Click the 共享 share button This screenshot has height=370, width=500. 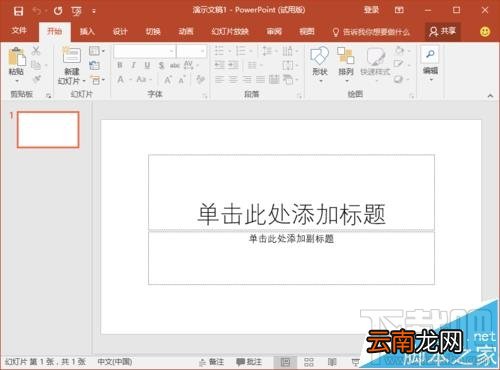coord(443,31)
